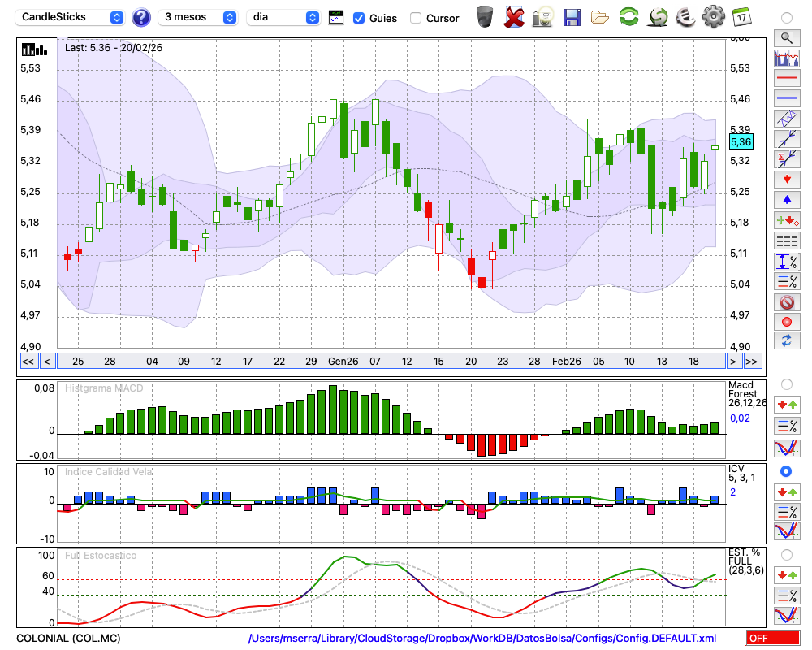The width and height of the screenshot is (812, 650).
Task: Open the CandleSticks chart type dropdown
Action: point(71,17)
